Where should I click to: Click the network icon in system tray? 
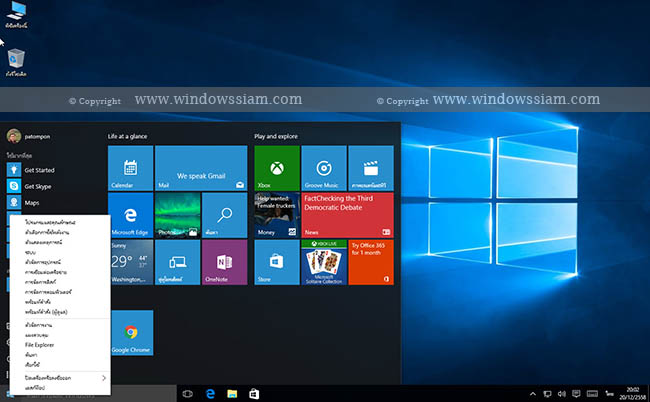(x=547, y=394)
